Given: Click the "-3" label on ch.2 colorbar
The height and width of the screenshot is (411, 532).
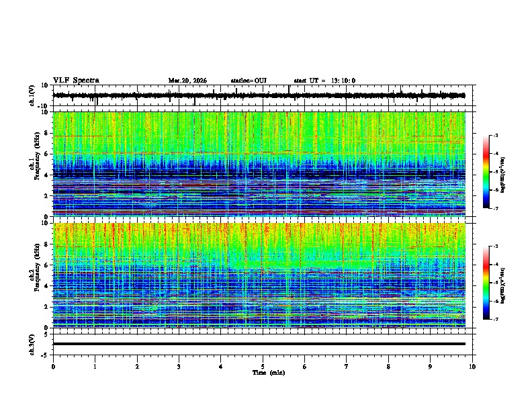Looking at the screenshot, I should [x=495, y=246].
